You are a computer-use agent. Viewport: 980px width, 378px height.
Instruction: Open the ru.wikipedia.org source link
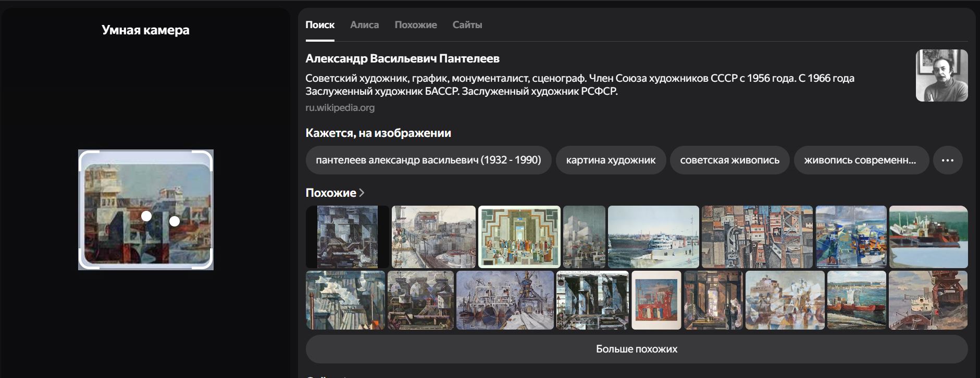coord(340,108)
